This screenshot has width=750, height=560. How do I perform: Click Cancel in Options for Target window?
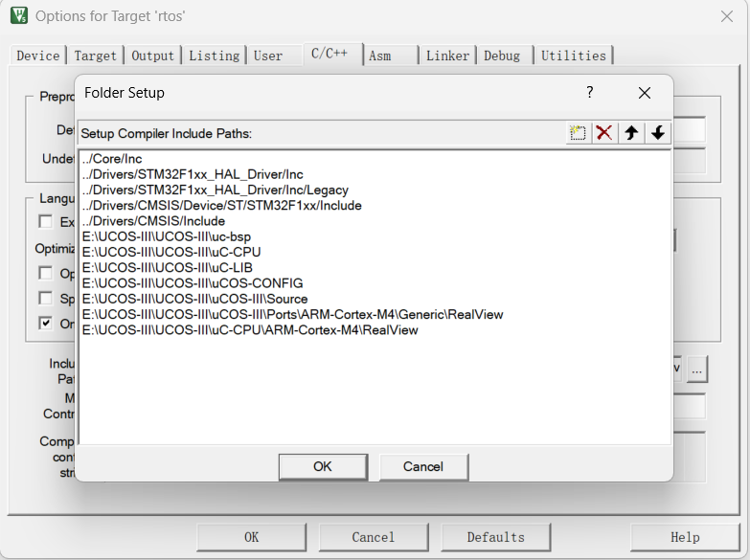point(374,537)
